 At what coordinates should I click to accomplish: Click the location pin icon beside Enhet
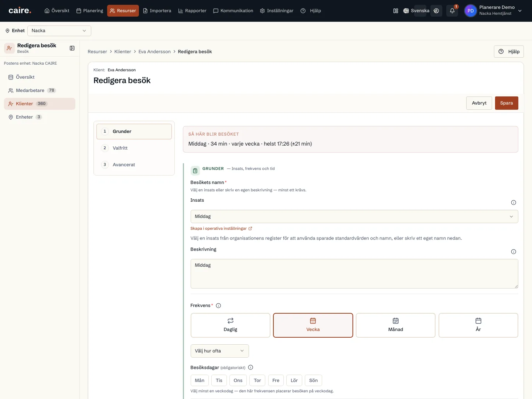click(x=7, y=31)
